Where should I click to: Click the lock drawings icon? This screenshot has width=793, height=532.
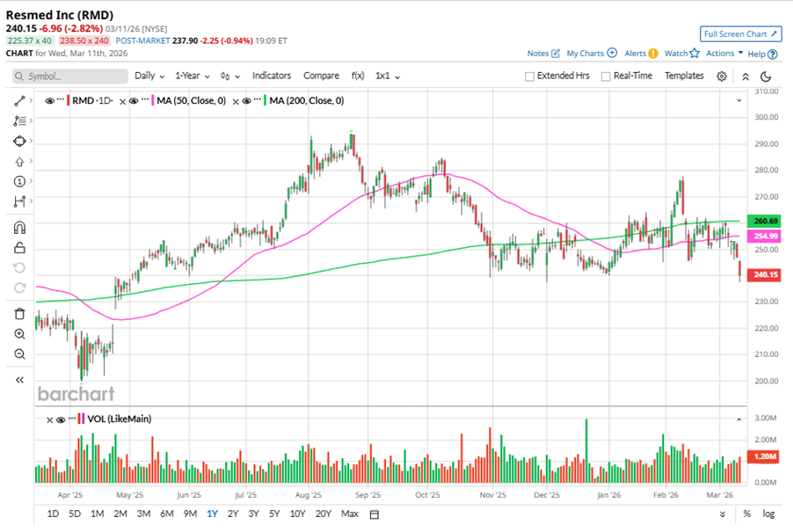point(19,248)
